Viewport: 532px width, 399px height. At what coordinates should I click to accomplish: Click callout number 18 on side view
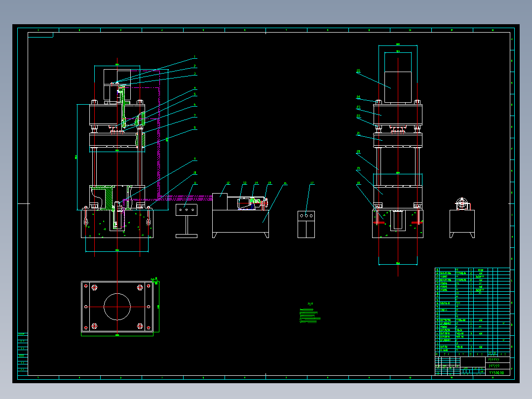pos(358,183)
